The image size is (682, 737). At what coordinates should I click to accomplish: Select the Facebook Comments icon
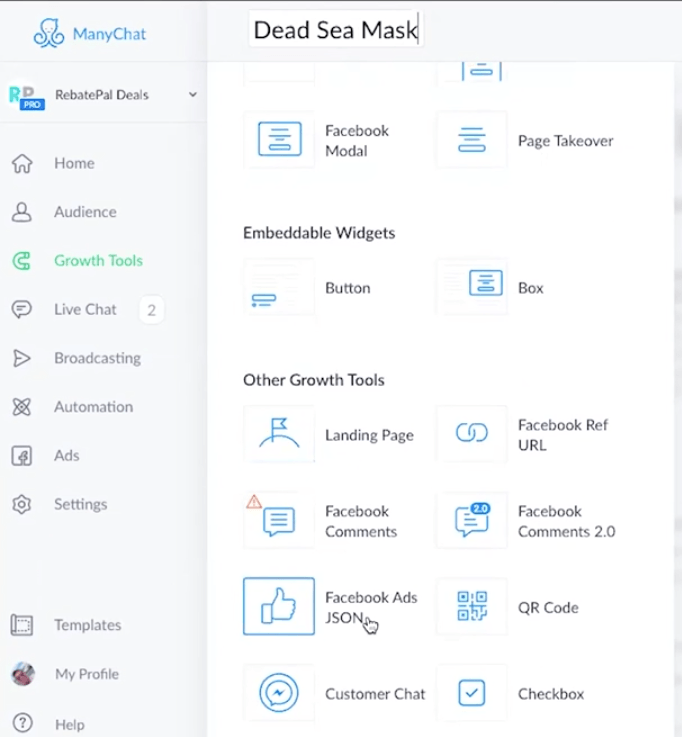pos(279,521)
